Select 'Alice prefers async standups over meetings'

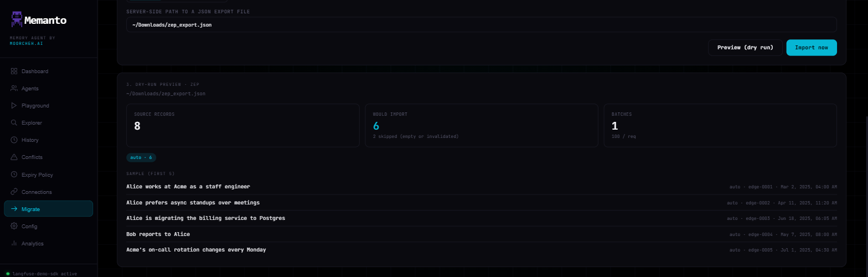tap(193, 203)
